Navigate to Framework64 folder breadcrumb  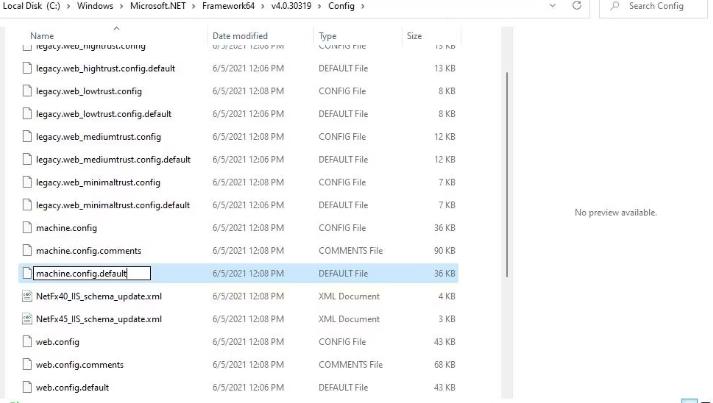pyautogui.click(x=228, y=6)
